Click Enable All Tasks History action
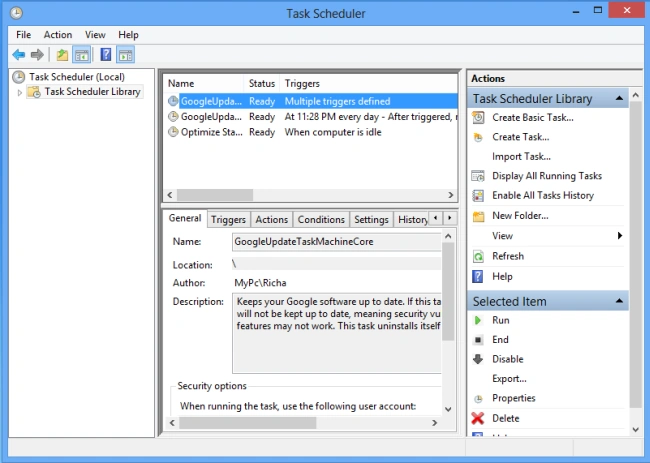 (x=543, y=196)
